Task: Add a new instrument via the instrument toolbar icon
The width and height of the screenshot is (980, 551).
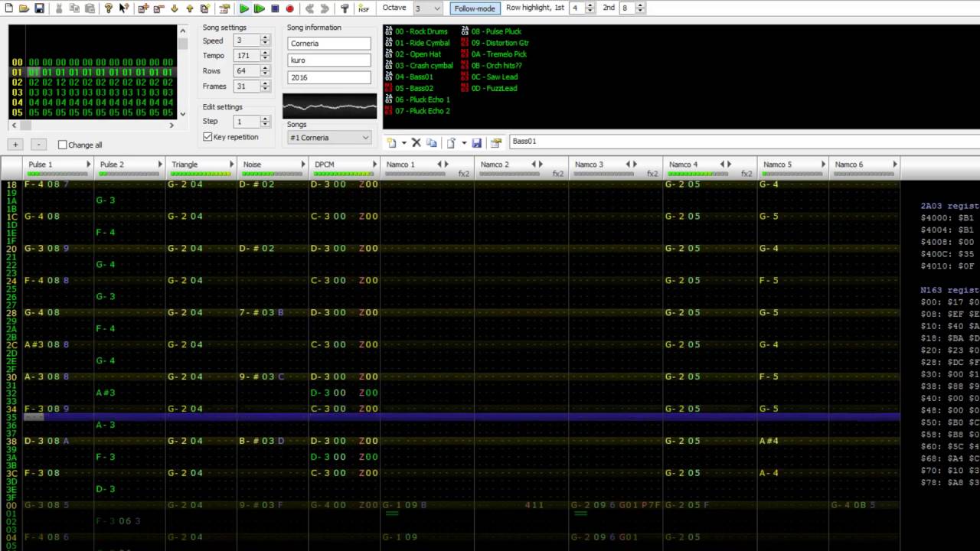Action: (x=392, y=142)
